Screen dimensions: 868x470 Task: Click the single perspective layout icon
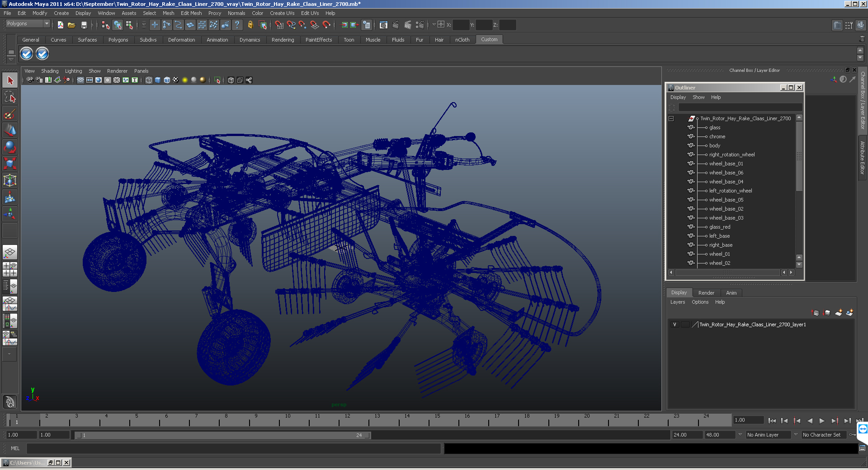tap(10, 252)
